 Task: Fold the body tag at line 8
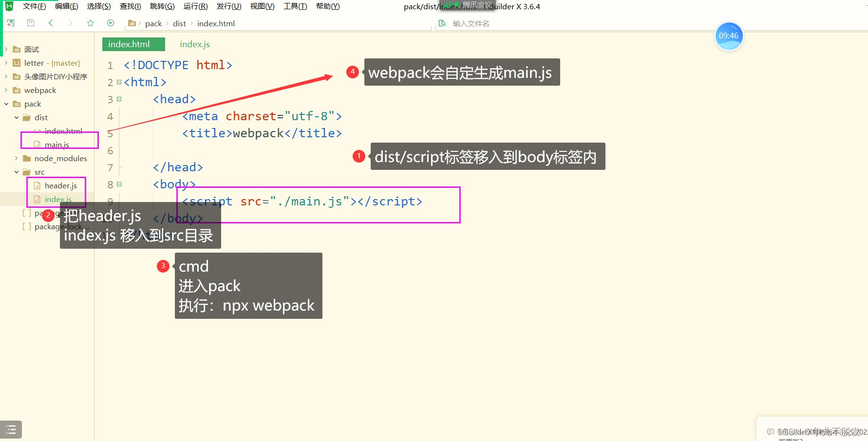tap(119, 184)
